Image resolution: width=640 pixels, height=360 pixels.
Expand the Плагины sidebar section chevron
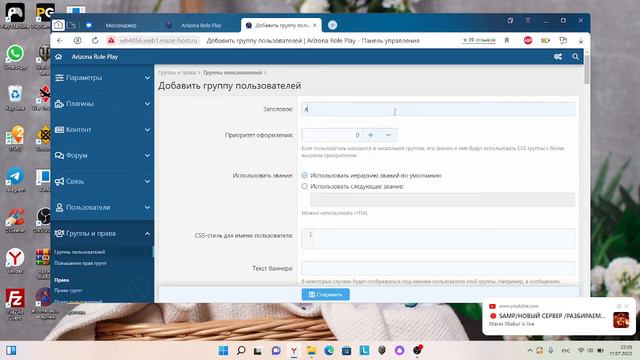pos(147,104)
